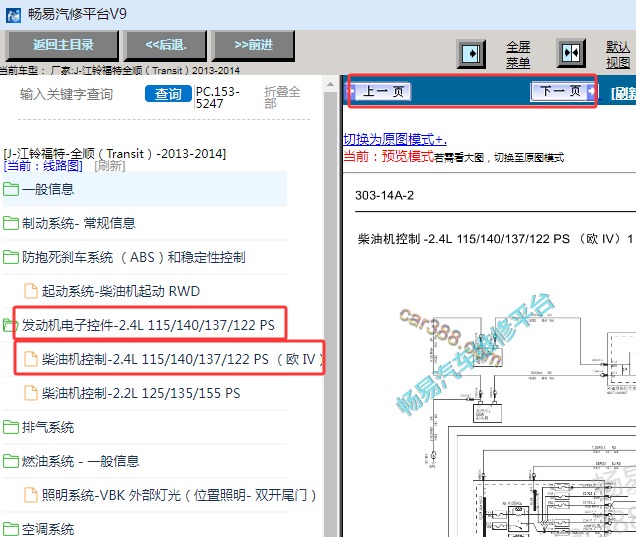The height and width of the screenshot is (537, 636).
Task: Click the [刷新] link under vehicle title
Action: pos(110,166)
